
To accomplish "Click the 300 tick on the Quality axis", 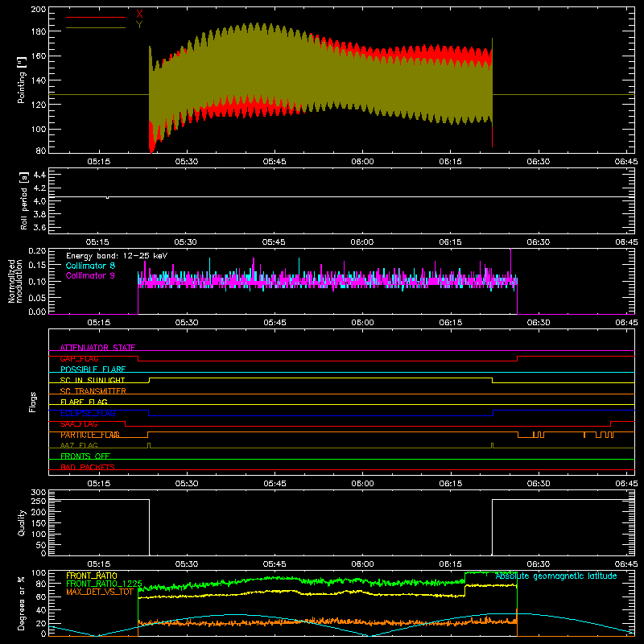I will (x=39, y=493).
